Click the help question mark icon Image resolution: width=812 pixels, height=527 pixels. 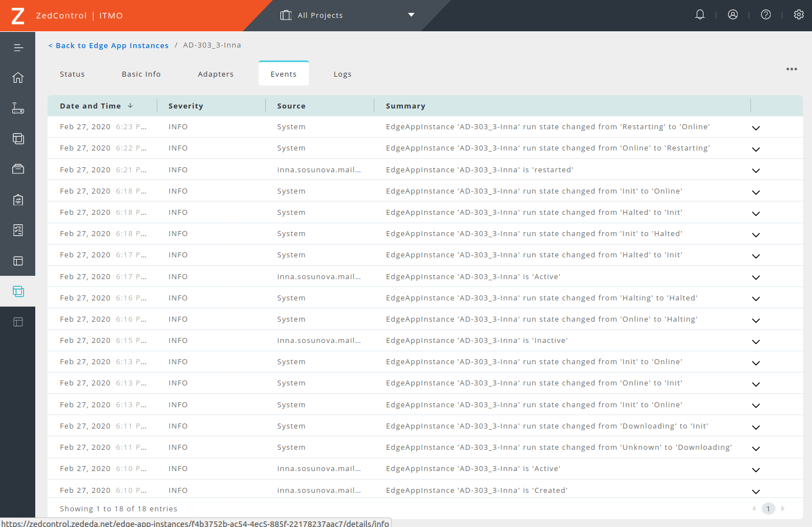pyautogui.click(x=766, y=15)
